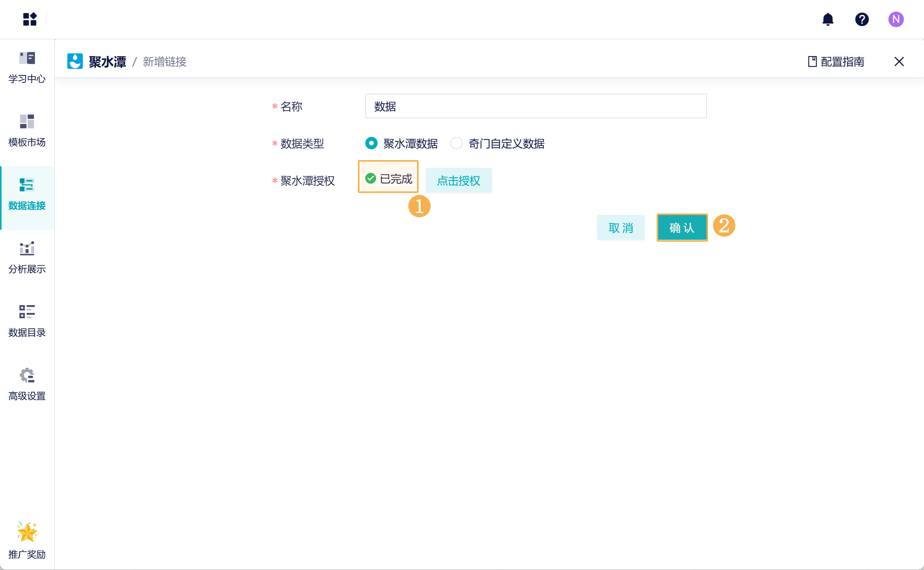Open notifications bell icon
The height and width of the screenshot is (570, 924).
(x=828, y=19)
